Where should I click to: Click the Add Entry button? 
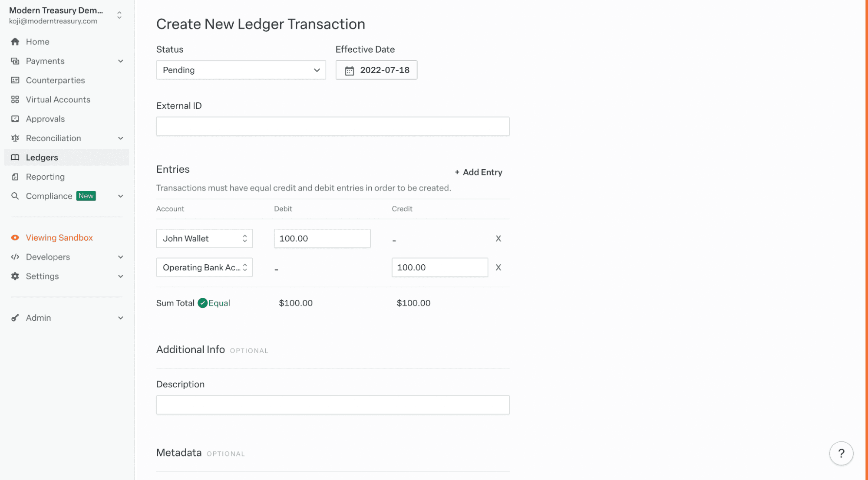pos(478,172)
